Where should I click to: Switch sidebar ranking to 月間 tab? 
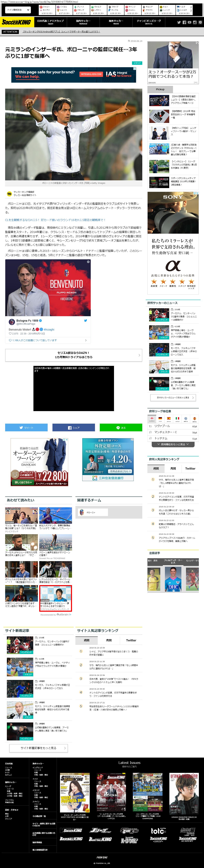173,468
